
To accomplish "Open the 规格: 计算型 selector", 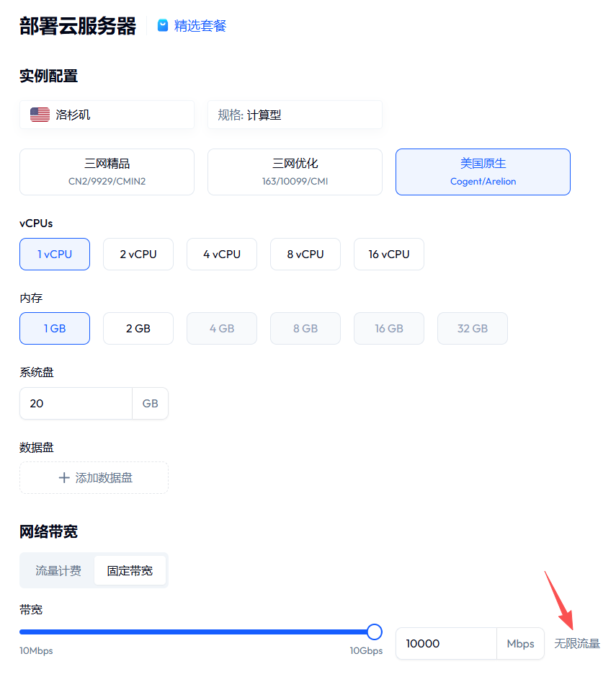I will [295, 115].
